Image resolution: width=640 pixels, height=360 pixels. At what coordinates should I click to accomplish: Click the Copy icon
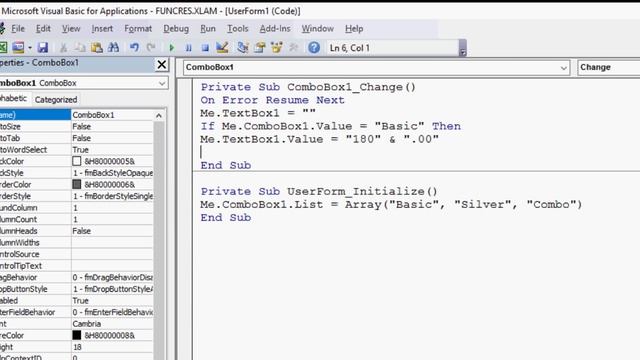pos(80,48)
